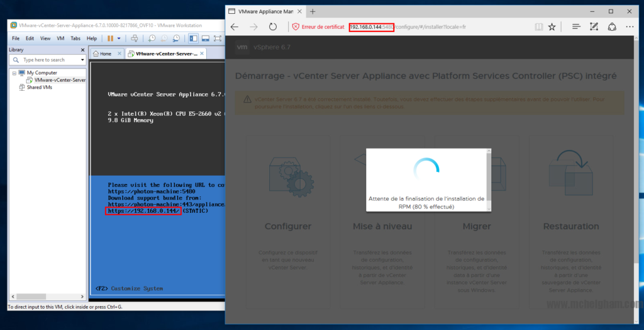Go back in the browser
Image resolution: width=644 pixels, height=330 pixels.
235,27
